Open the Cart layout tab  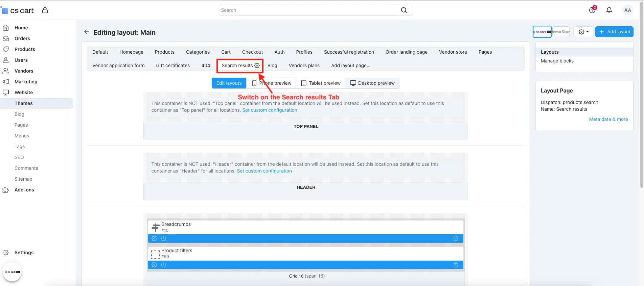tap(226, 52)
